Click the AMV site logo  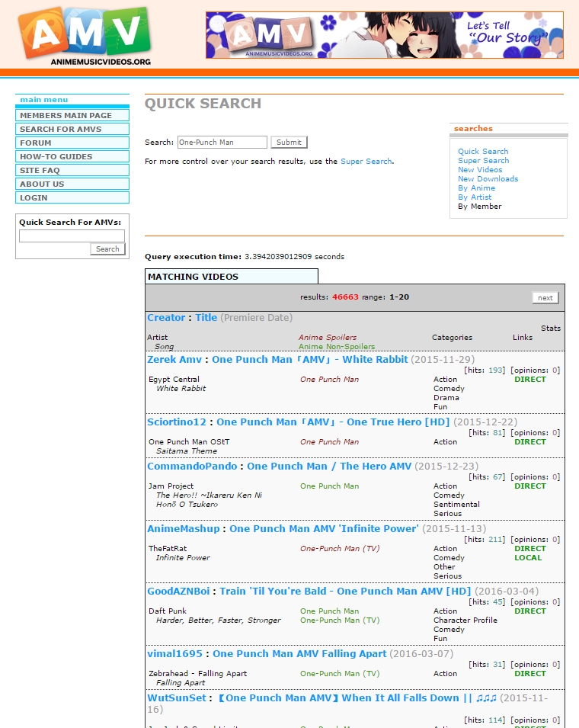pos(85,37)
